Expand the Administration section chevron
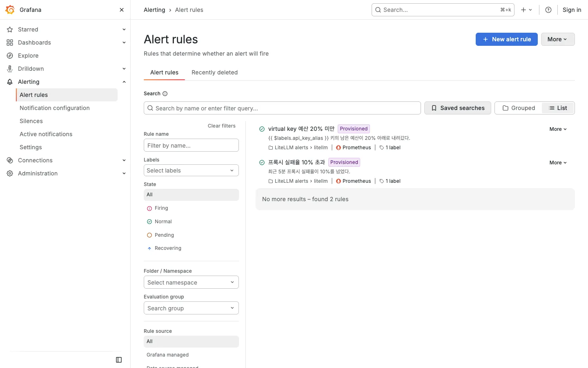Image resolution: width=588 pixels, height=368 pixels. point(124,173)
